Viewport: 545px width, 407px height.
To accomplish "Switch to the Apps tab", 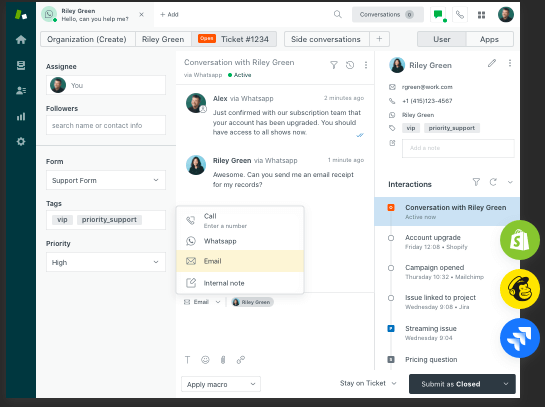I will click(489, 39).
